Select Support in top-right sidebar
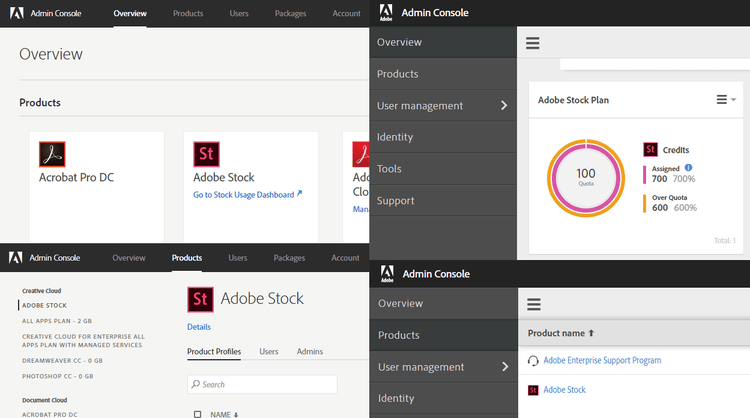This screenshot has height=418, width=750. point(443,200)
